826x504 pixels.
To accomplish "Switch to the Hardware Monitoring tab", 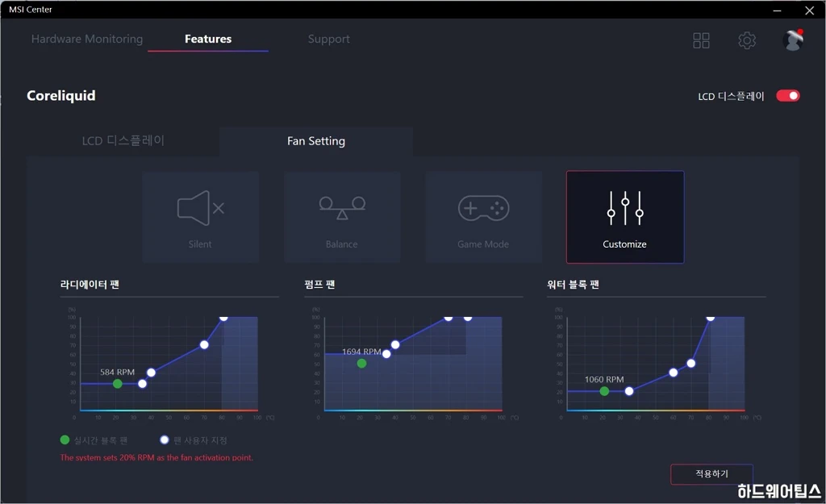I will point(87,39).
